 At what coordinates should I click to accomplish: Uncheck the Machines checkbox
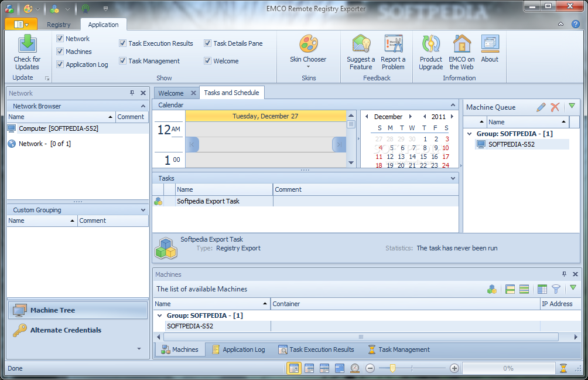(60, 52)
